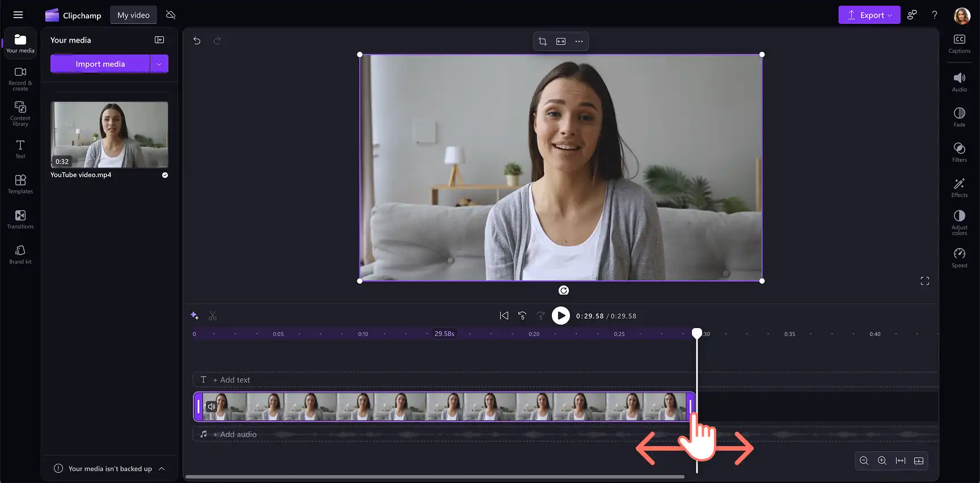
Task: Enter fullscreen preview mode
Action: [x=925, y=281]
